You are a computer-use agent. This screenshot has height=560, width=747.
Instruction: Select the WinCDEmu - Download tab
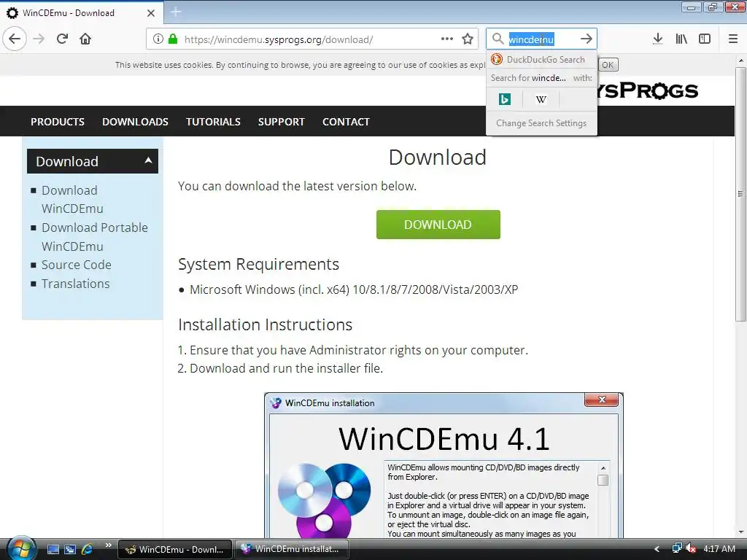[x=81, y=13]
